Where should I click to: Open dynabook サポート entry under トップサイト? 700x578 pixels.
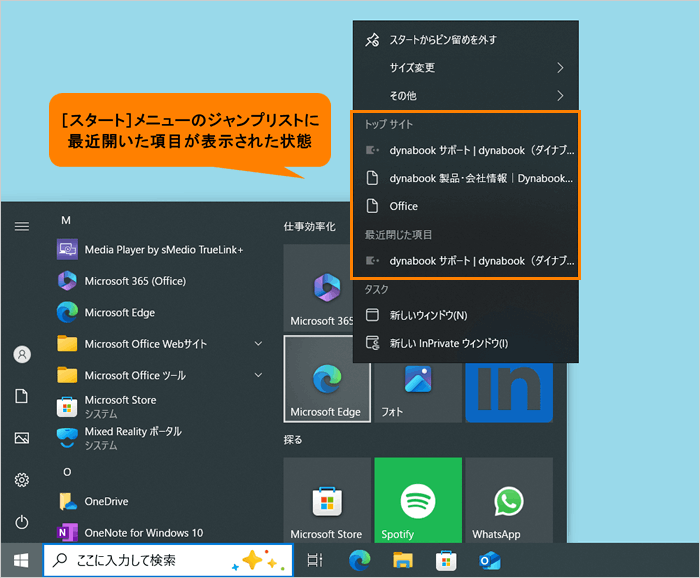click(x=466, y=150)
